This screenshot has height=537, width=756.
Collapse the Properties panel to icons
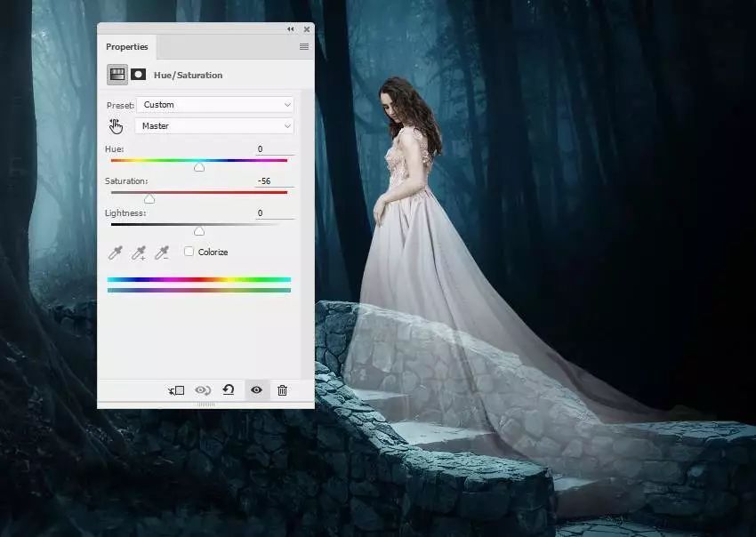pyautogui.click(x=290, y=29)
